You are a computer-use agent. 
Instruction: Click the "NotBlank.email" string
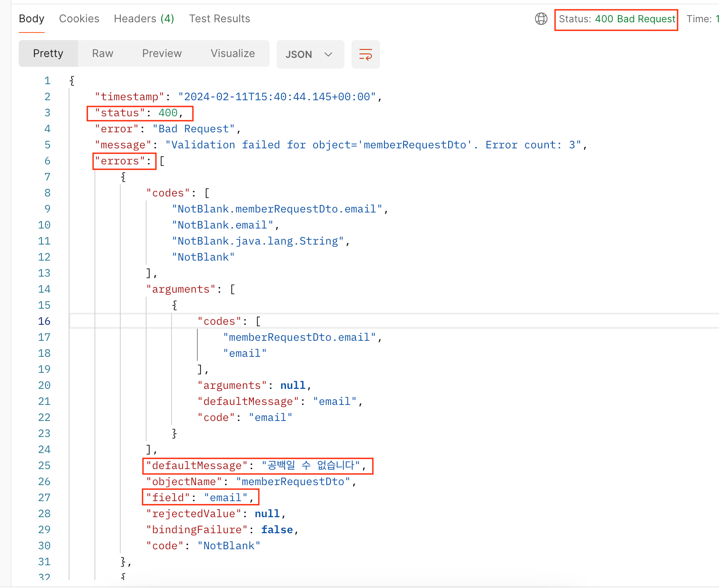click(223, 225)
